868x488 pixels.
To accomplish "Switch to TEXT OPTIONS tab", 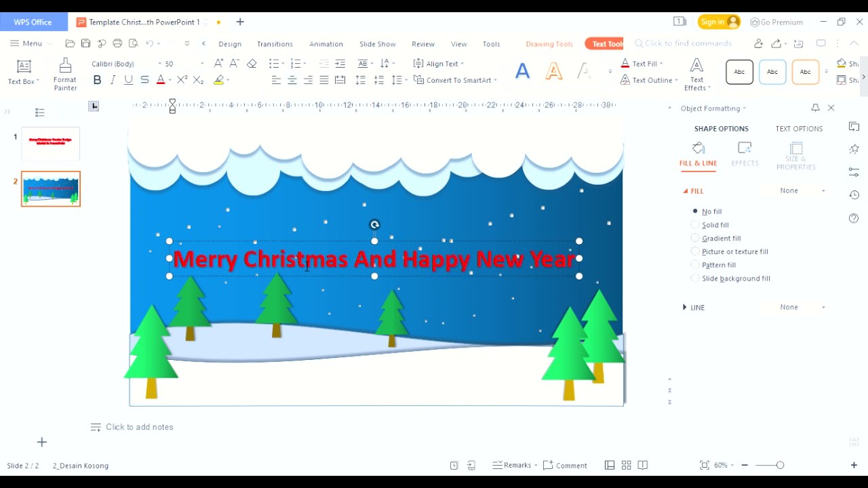I will coord(799,129).
